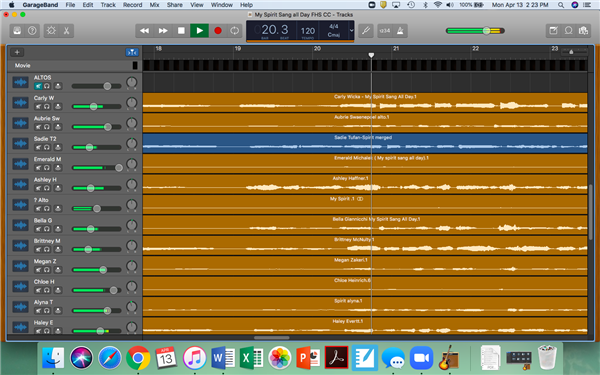Solo the Sadie T2 track headphones

(47, 147)
